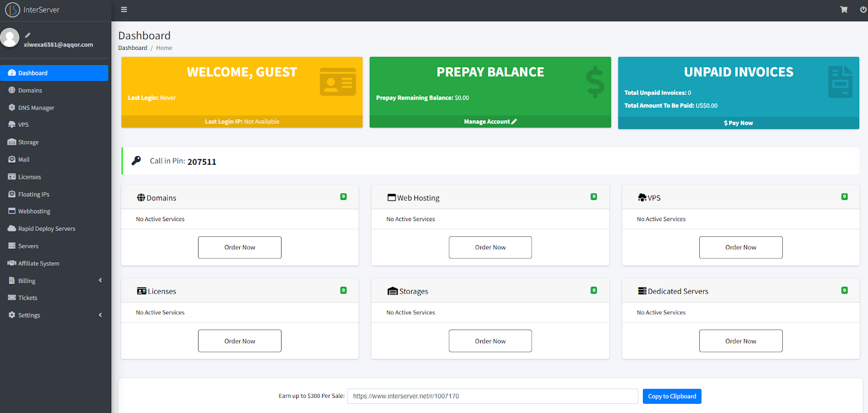Viewport: 868px width, 413px height.
Task: Click the Domains globe icon in card
Action: [x=141, y=198]
